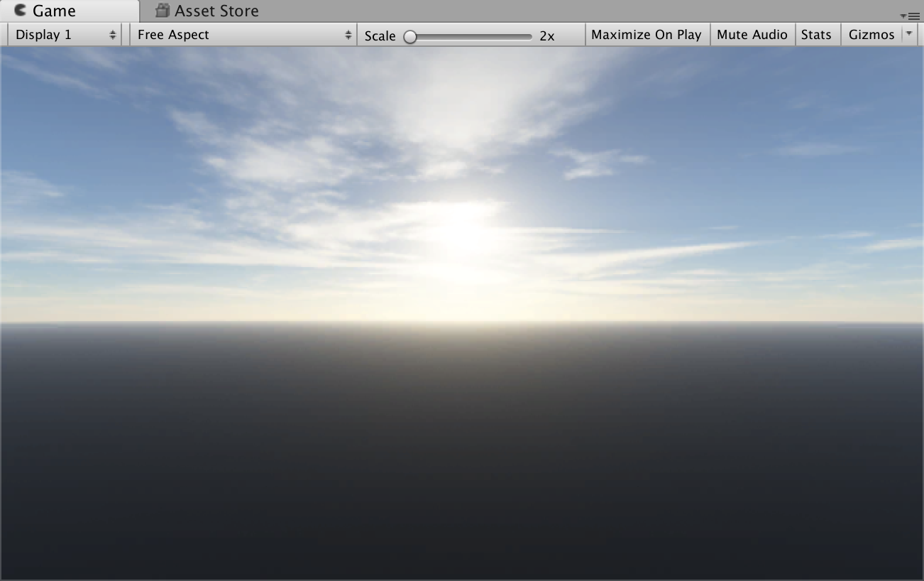The image size is (924, 581).
Task: Expand the Free Aspect ratio dropdown
Action: pyautogui.click(x=241, y=35)
